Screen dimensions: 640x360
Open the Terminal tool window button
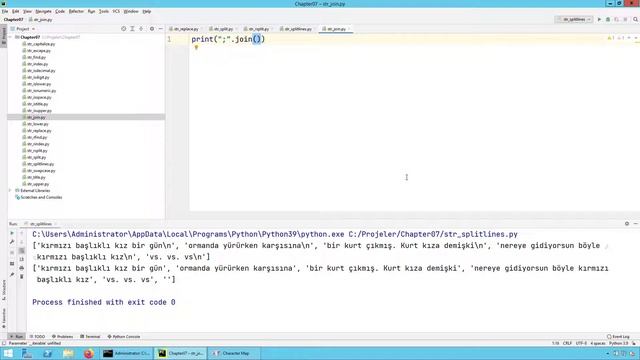(90, 337)
